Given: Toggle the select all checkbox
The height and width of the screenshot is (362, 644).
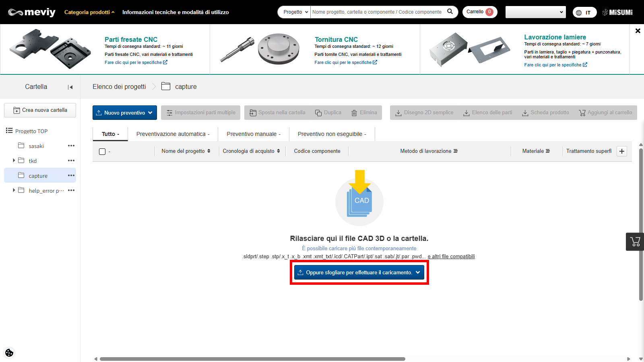Looking at the screenshot, I should pyautogui.click(x=102, y=152).
